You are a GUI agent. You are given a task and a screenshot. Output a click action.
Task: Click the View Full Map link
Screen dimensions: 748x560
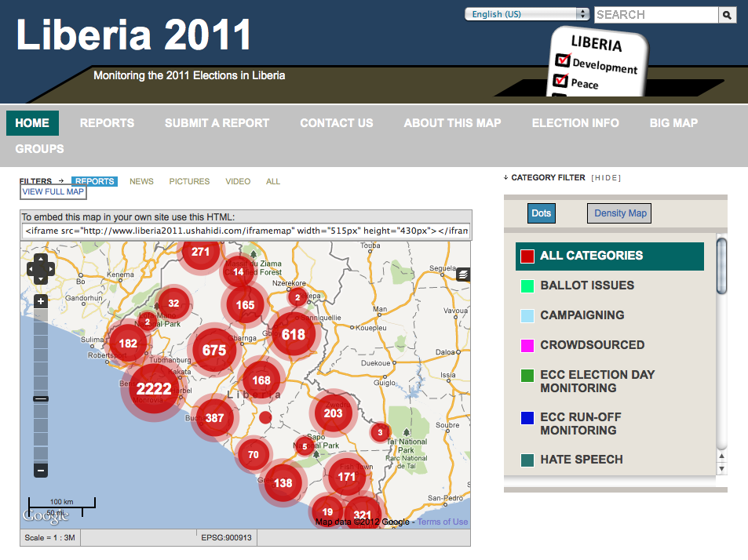(x=53, y=191)
